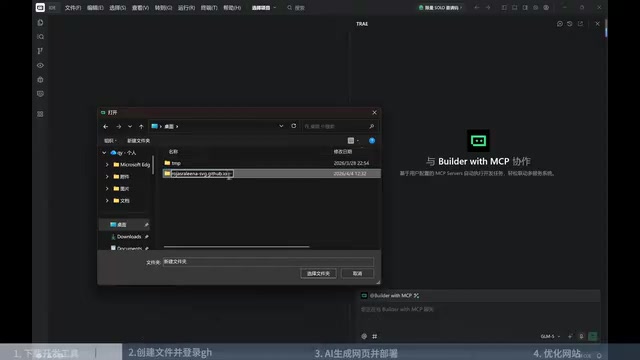Click the pop-out icon in TRAE panel header
640x360 pixels.
click(x=580, y=24)
